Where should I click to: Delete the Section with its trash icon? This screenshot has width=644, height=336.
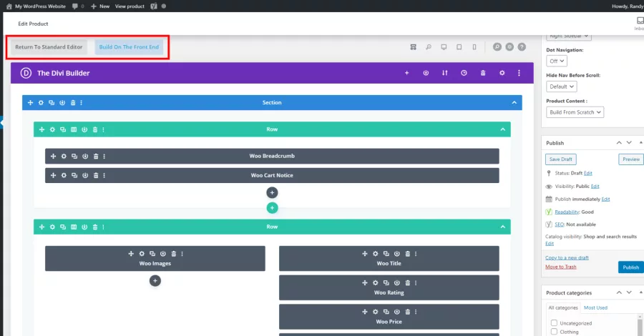(73, 102)
